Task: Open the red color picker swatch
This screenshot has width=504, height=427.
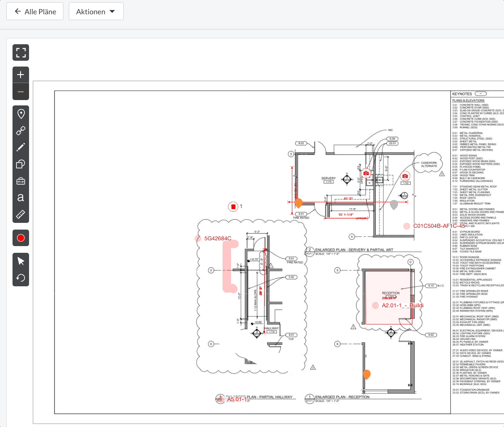Action: tap(21, 238)
